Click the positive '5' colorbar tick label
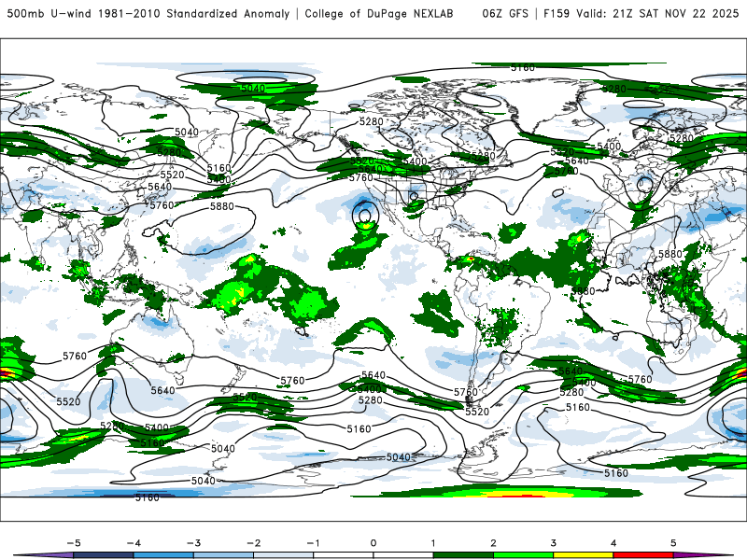 tap(673, 543)
